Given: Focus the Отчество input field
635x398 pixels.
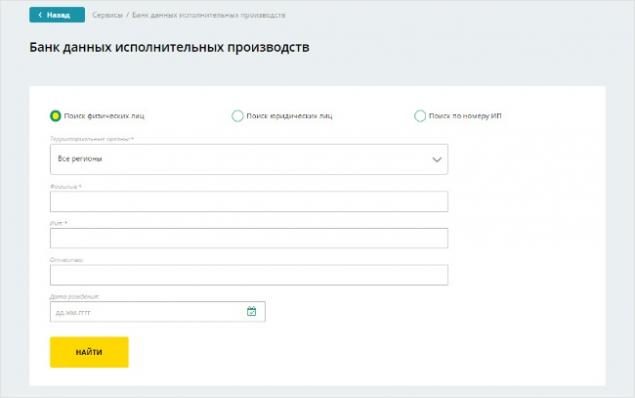Looking at the screenshot, I should (x=249, y=275).
